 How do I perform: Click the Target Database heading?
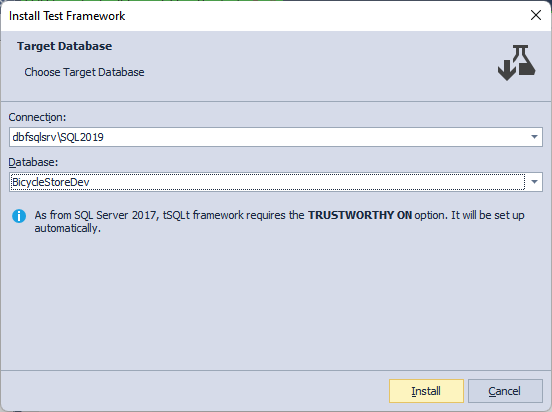tap(64, 46)
